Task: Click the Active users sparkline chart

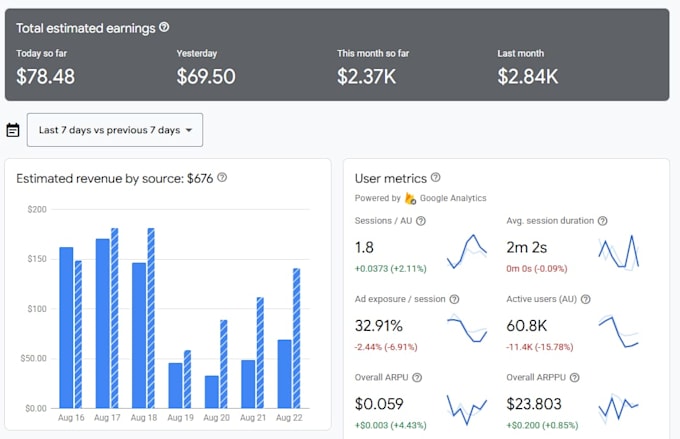Action: coord(618,331)
